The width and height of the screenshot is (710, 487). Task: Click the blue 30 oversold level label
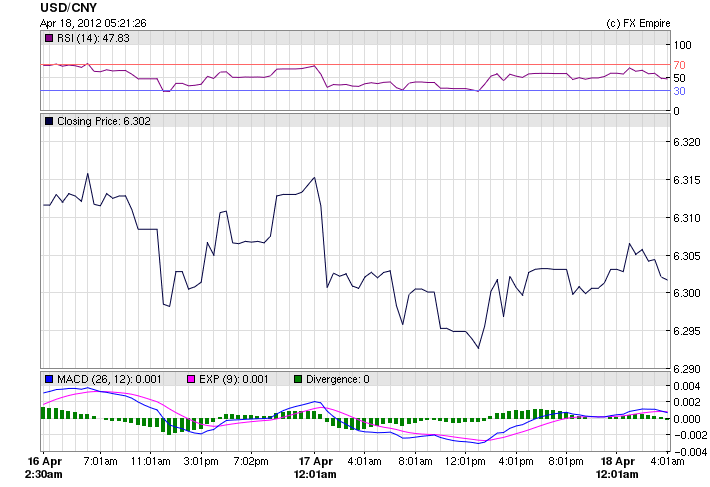(678, 91)
